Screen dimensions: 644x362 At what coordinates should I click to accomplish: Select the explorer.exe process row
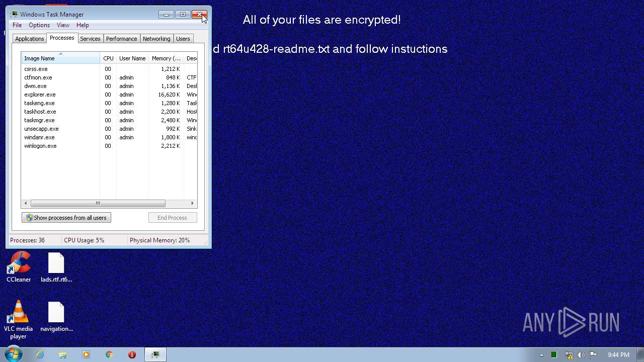click(x=109, y=95)
